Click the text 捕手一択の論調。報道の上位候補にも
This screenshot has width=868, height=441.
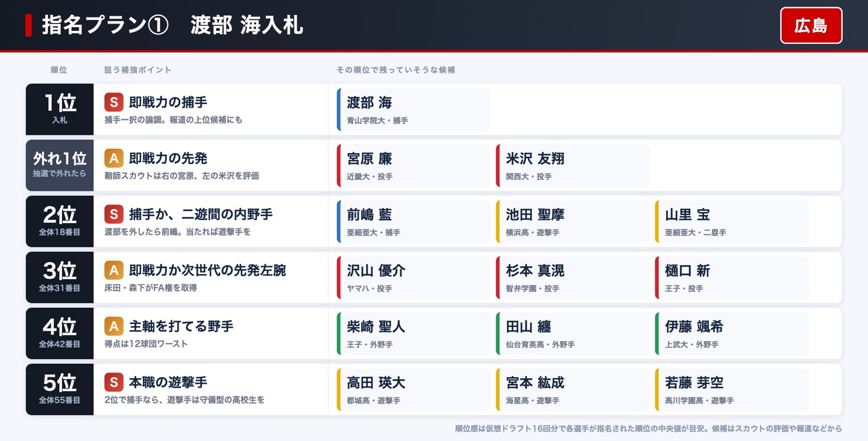174,120
